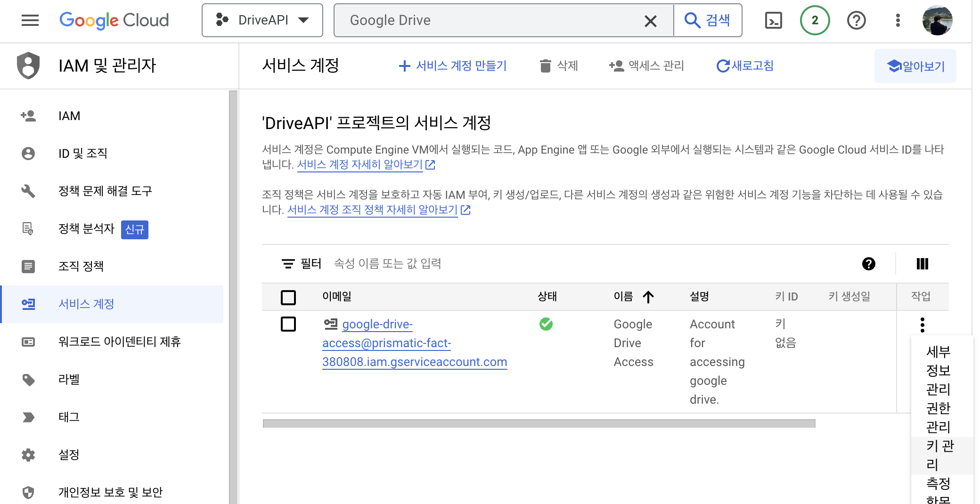Check the google-drive-access row checkbox
This screenshot has height=504, width=980.
click(x=288, y=325)
